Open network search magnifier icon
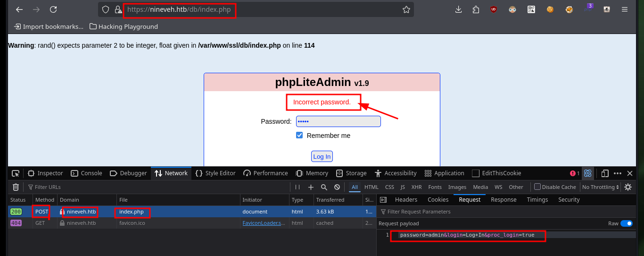This screenshot has width=644, height=256. click(x=324, y=187)
